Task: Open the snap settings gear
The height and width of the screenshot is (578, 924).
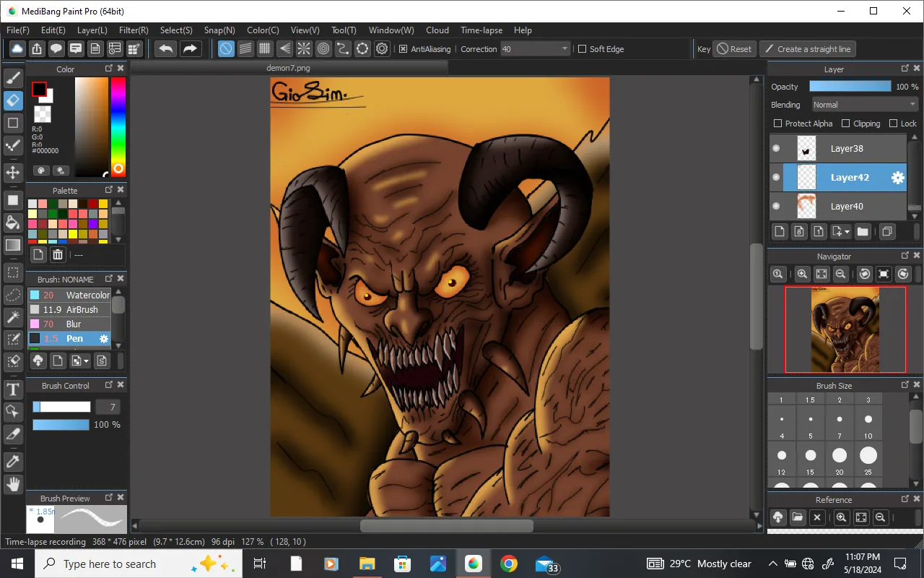Action: click(x=382, y=48)
